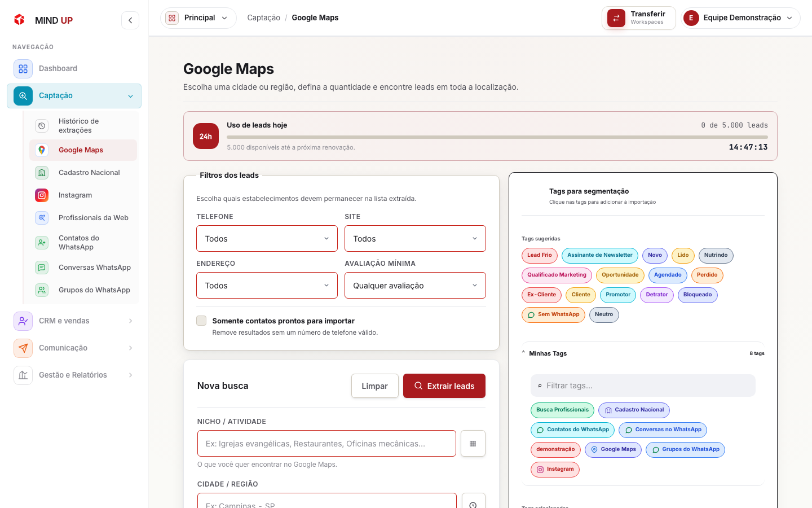Open the Instagram capture page in sidebar
Image resolution: width=812 pixels, height=508 pixels.
tap(83, 195)
